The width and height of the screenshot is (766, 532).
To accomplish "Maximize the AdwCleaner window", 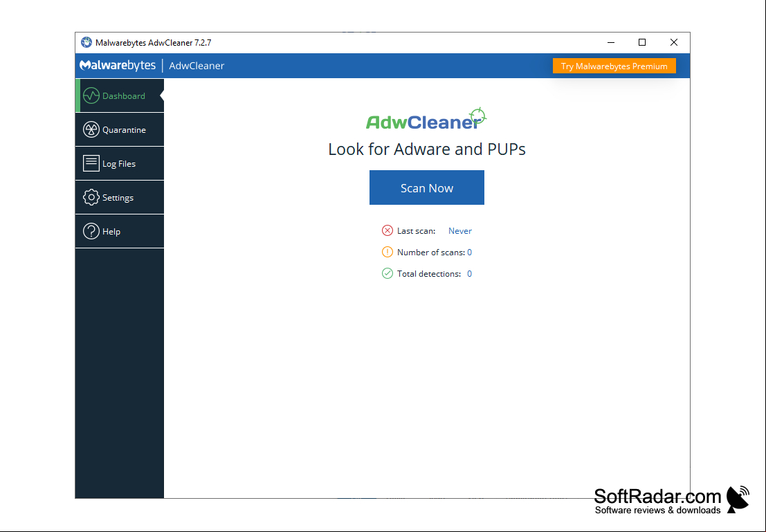I will pyautogui.click(x=642, y=42).
